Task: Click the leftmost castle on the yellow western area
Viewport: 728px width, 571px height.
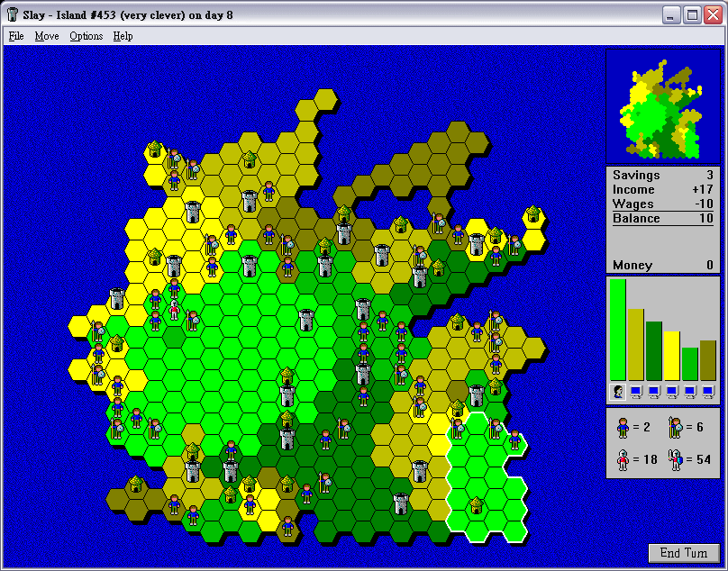Action: tap(117, 298)
